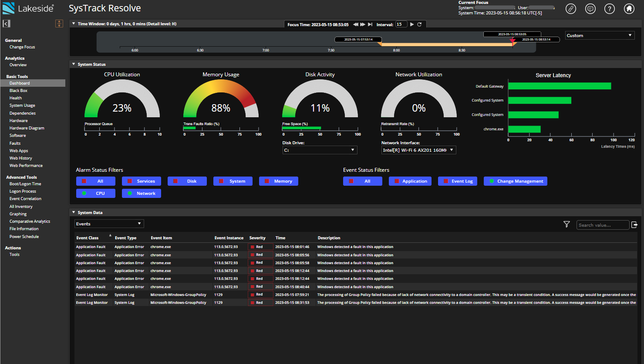Click the Lakeside logo
The width and height of the screenshot is (644, 364).
coord(28,8)
